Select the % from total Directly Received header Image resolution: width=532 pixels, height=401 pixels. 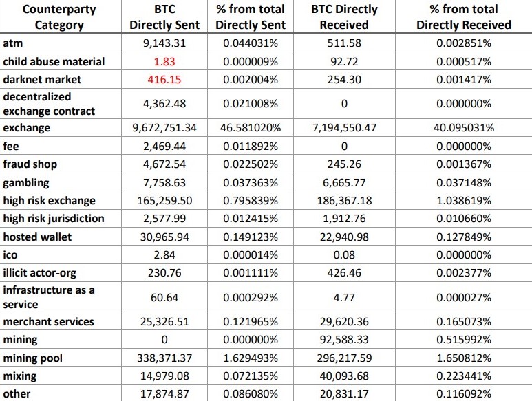[464, 17]
